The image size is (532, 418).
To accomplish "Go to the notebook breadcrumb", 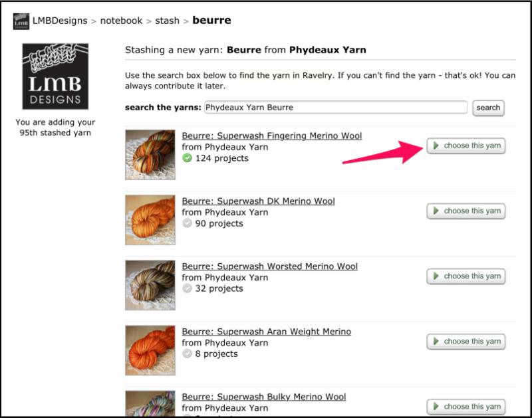I will pyautogui.click(x=121, y=21).
